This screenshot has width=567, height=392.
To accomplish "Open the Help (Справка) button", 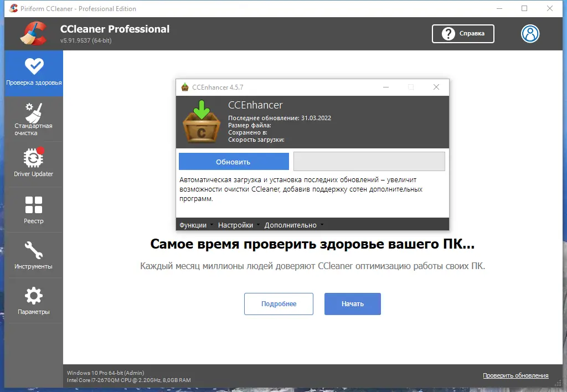I will 463,34.
